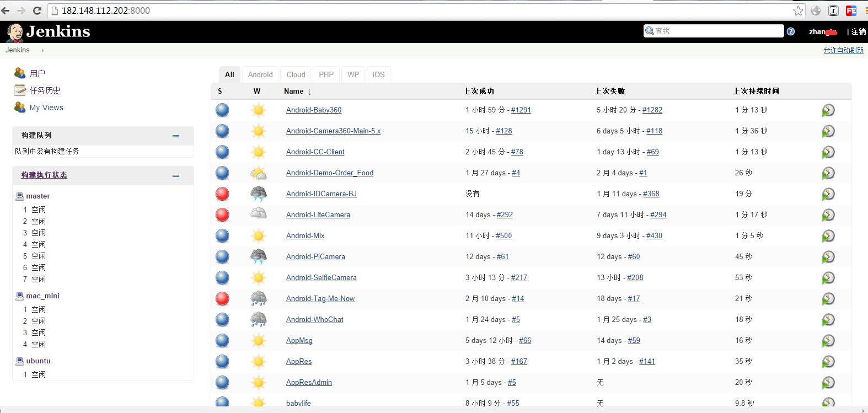Schedule a build for Android-Tag-Me-Now
This screenshot has width=868, height=413.
click(828, 299)
